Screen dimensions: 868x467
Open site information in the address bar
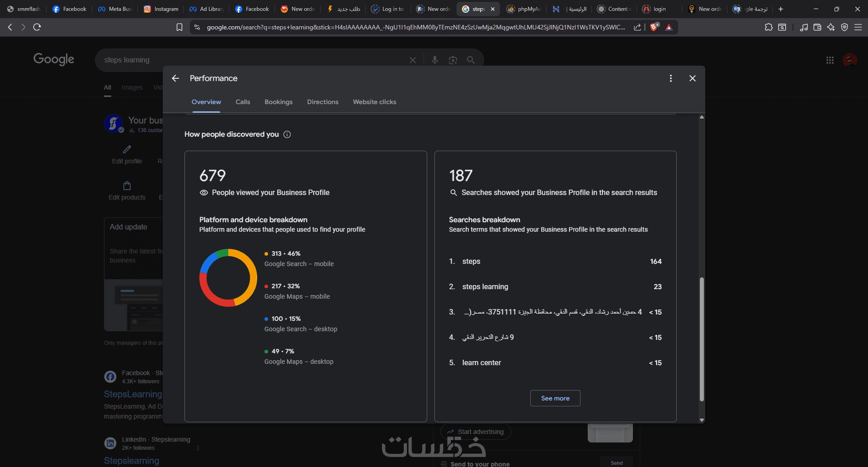(x=197, y=27)
